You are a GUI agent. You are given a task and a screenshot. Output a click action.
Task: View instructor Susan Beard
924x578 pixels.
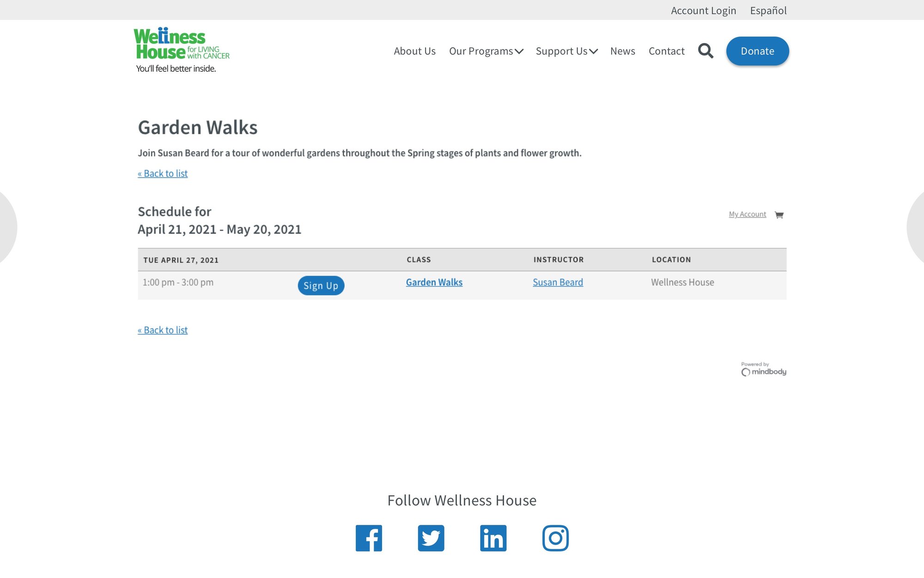[x=558, y=282]
